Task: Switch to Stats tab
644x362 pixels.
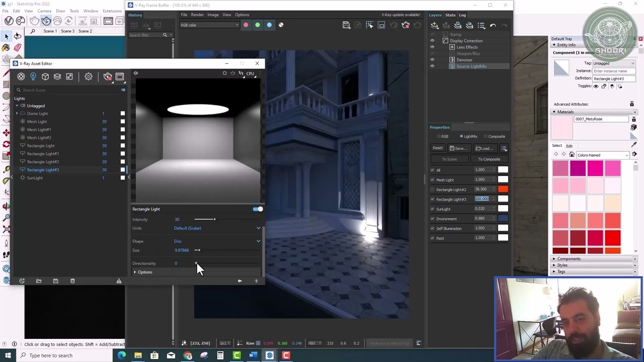Action: [450, 15]
